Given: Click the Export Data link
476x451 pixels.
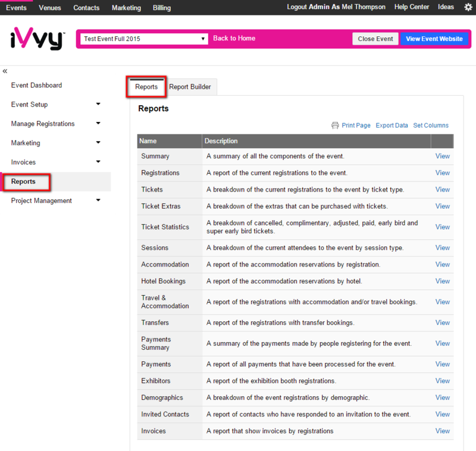Looking at the screenshot, I should pyautogui.click(x=392, y=126).
